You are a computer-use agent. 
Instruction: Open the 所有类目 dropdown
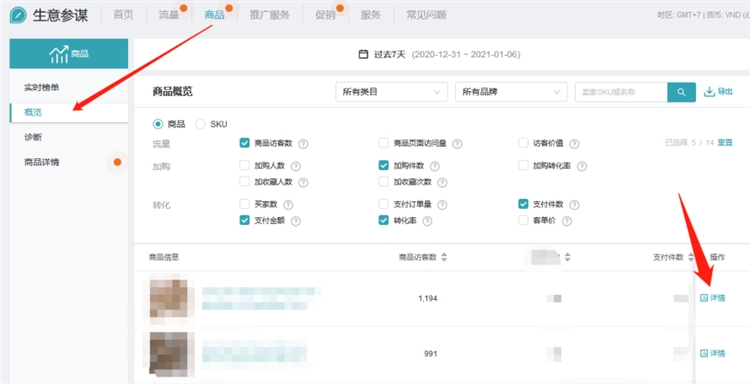tap(391, 92)
